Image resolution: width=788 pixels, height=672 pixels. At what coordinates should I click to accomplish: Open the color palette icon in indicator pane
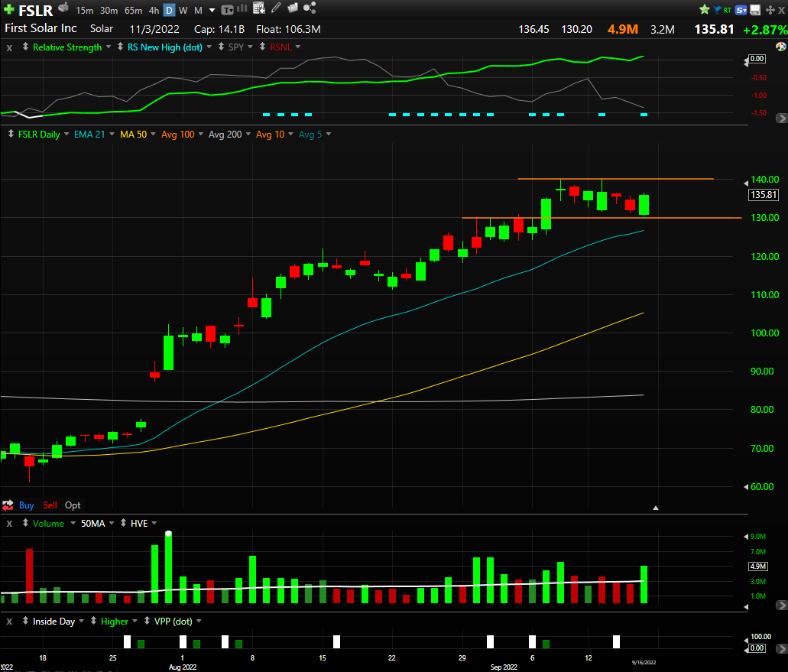point(781,47)
